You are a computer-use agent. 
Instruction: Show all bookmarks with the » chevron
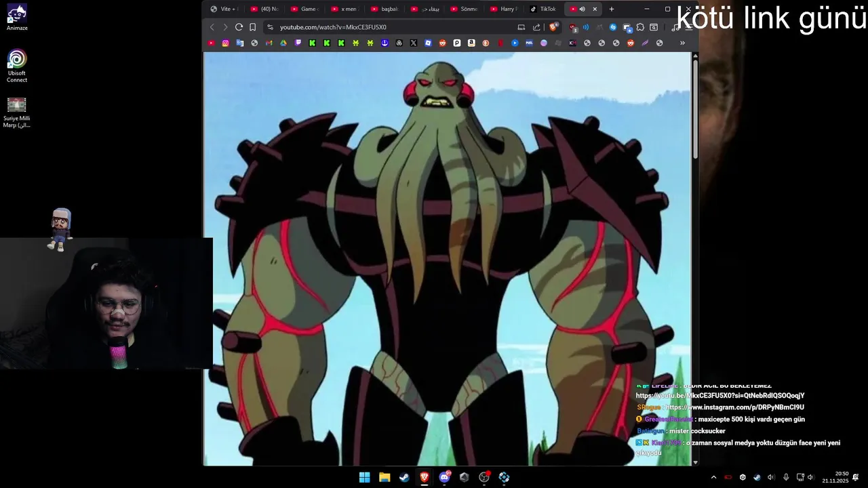coord(682,43)
